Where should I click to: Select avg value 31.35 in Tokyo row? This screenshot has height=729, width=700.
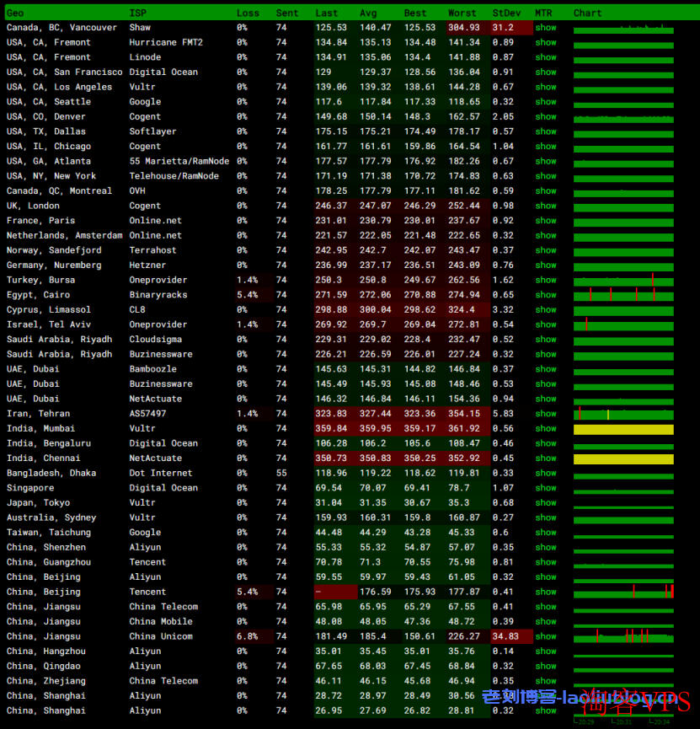click(x=373, y=502)
